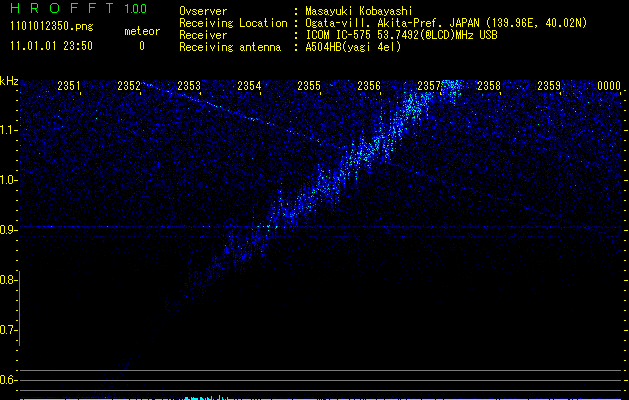Image resolution: width=629 pixels, height=400 pixels.
Task: Click ICOM IC-575 53.7492 MHz USB text
Action: (x=401, y=35)
